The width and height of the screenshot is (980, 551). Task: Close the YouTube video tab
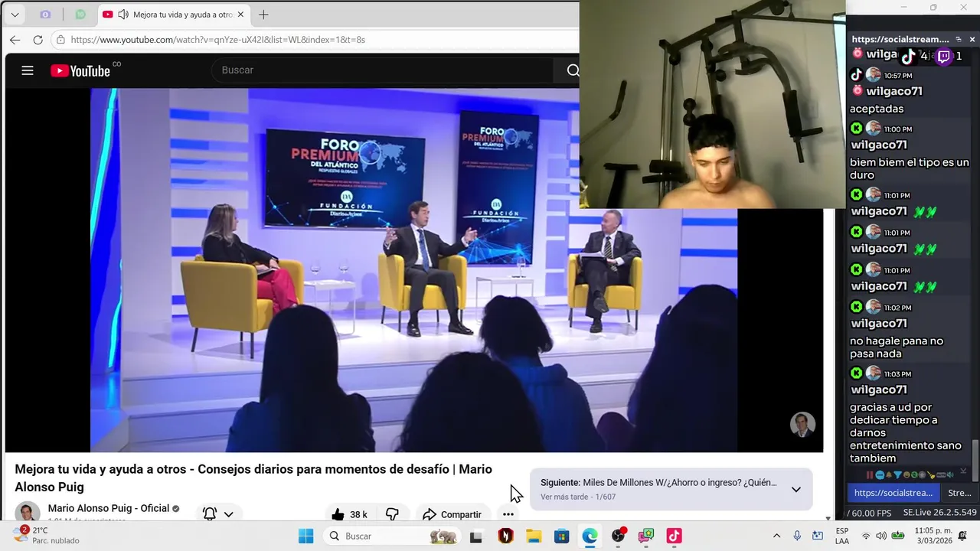[x=240, y=15]
